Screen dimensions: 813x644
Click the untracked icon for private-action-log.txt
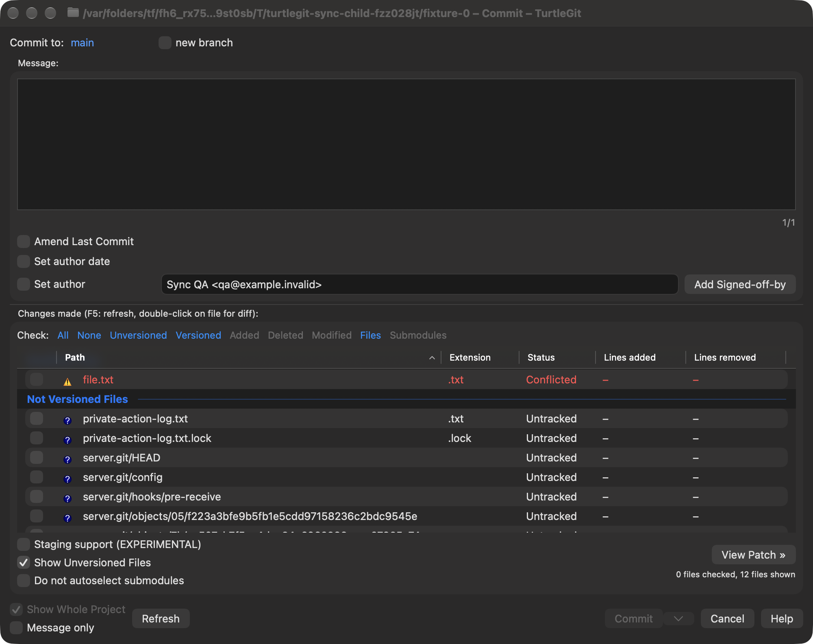pyautogui.click(x=67, y=420)
